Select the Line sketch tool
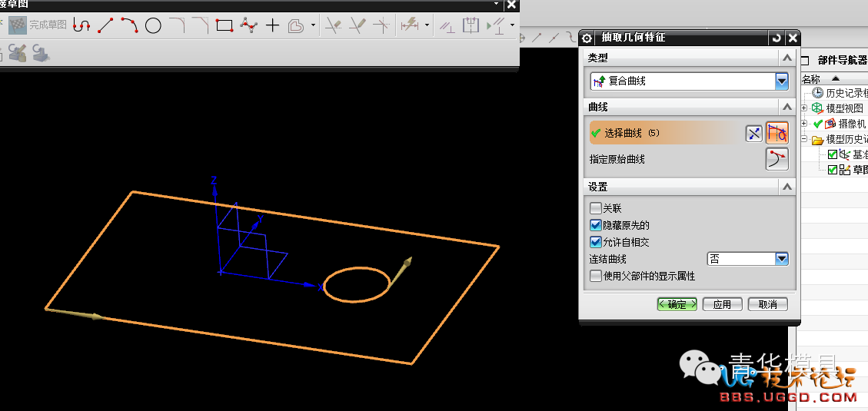The height and width of the screenshot is (411, 868). tap(105, 25)
